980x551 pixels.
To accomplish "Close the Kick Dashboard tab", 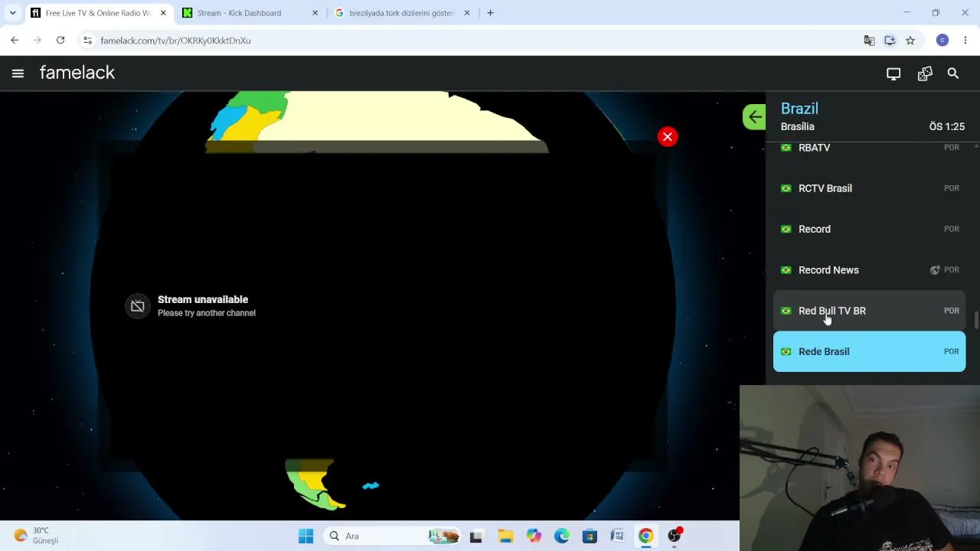I will pyautogui.click(x=315, y=13).
